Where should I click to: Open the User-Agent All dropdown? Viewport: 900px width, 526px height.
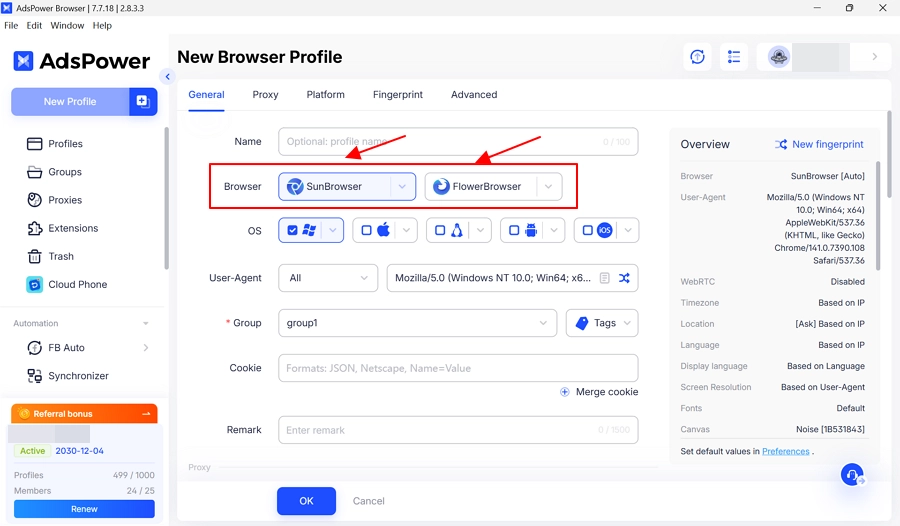[x=328, y=278]
